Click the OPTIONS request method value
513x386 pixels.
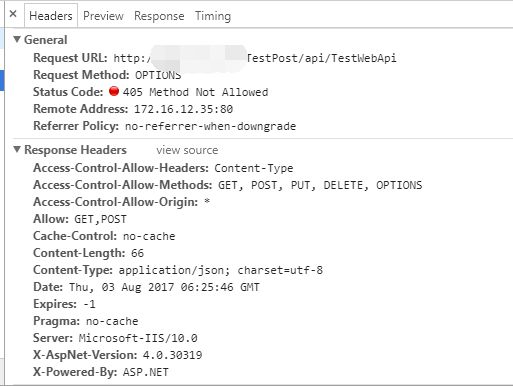point(158,75)
